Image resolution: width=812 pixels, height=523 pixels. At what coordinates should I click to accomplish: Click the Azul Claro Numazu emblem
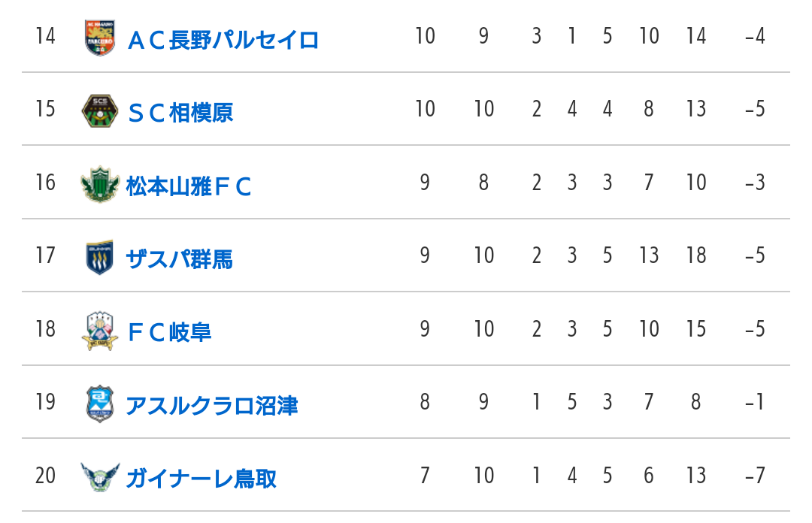coord(100,404)
